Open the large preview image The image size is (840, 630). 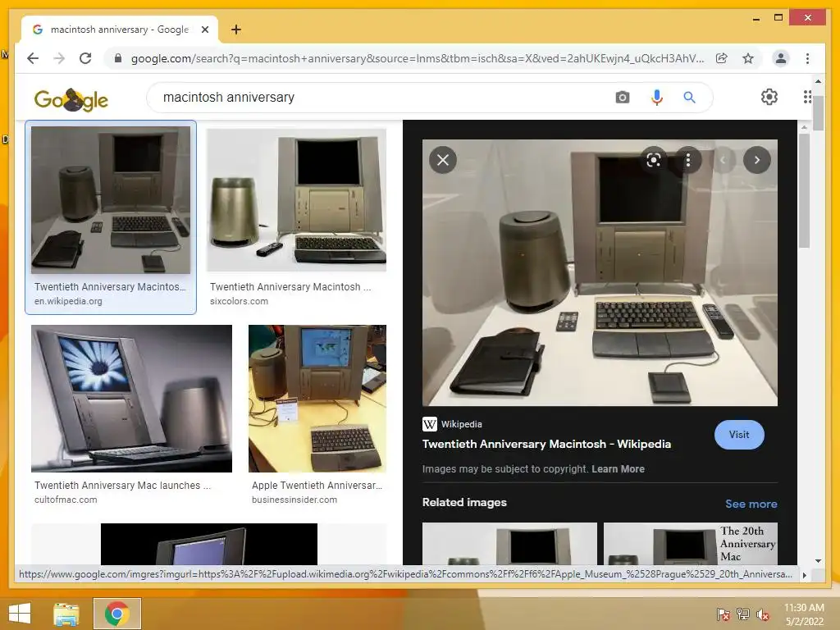tap(600, 272)
